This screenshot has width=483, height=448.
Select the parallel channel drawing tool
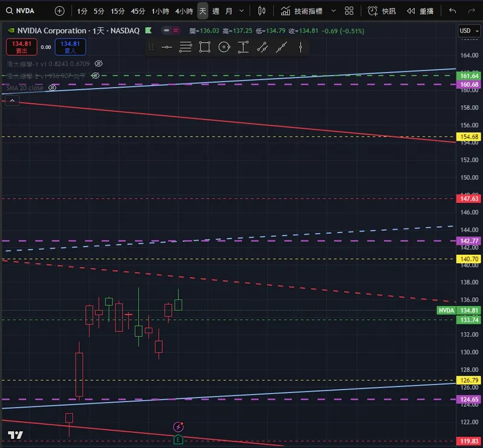click(263, 47)
